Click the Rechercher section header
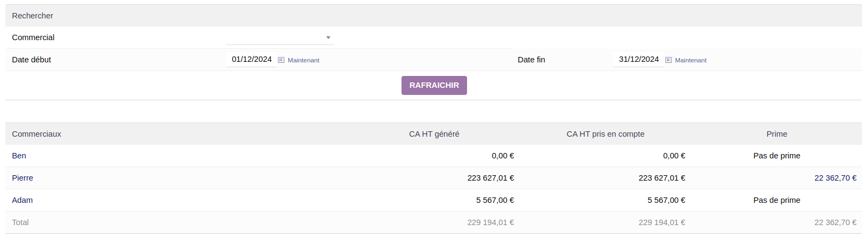The width and height of the screenshot is (868, 243). click(x=33, y=16)
